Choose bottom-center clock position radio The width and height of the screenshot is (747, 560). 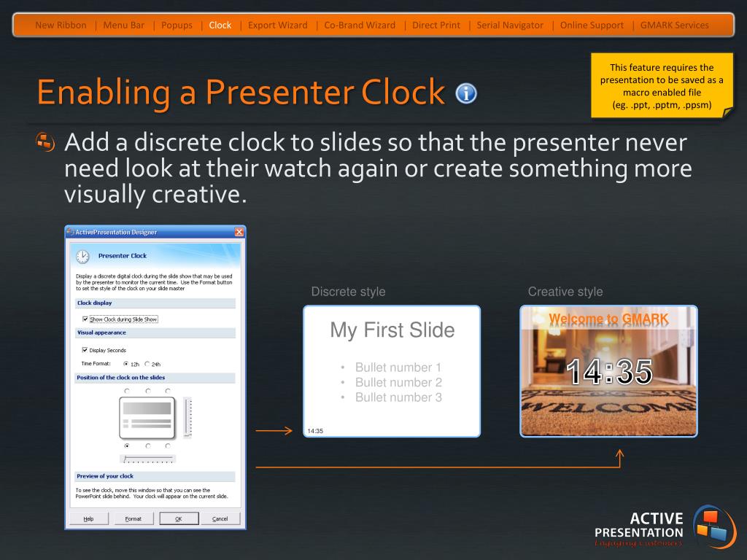click(148, 446)
